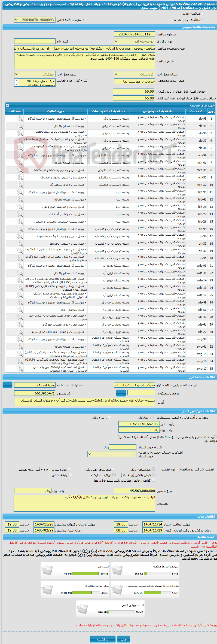Image resolution: width=217 pixels, height=644 pixels.
Task: Open the سایر مدارک/اطلاعات folder icon
Action: 47,590
